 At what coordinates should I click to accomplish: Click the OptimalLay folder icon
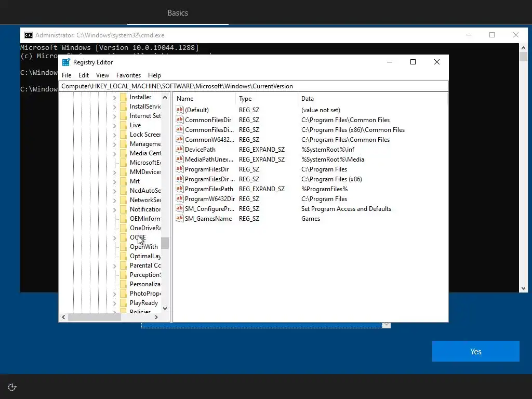pos(123,256)
